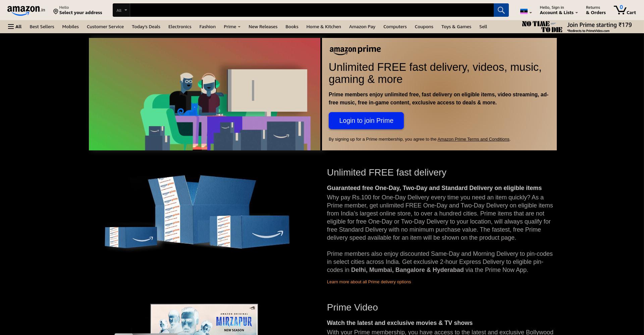Go to New Releases
644x335 pixels.
[263, 27]
